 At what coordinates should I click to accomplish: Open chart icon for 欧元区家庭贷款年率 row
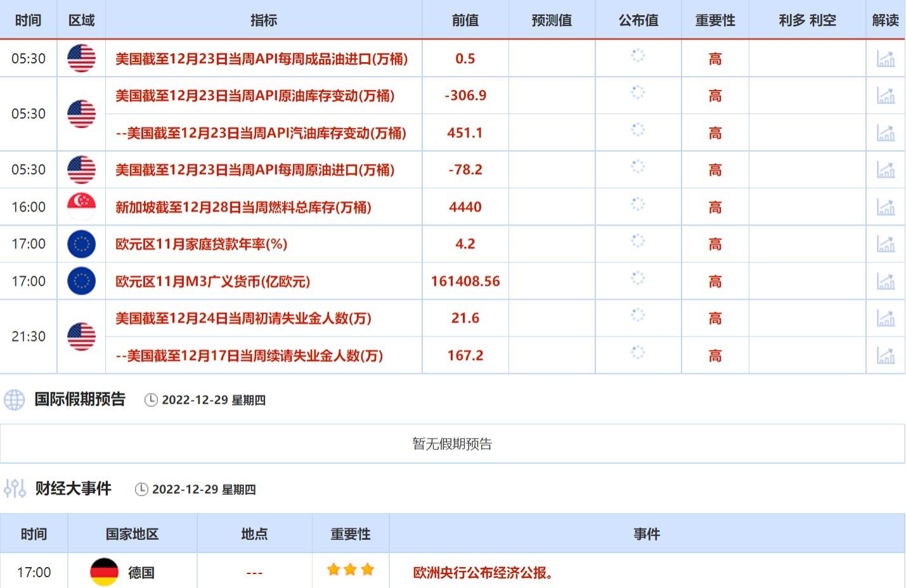[x=885, y=244]
